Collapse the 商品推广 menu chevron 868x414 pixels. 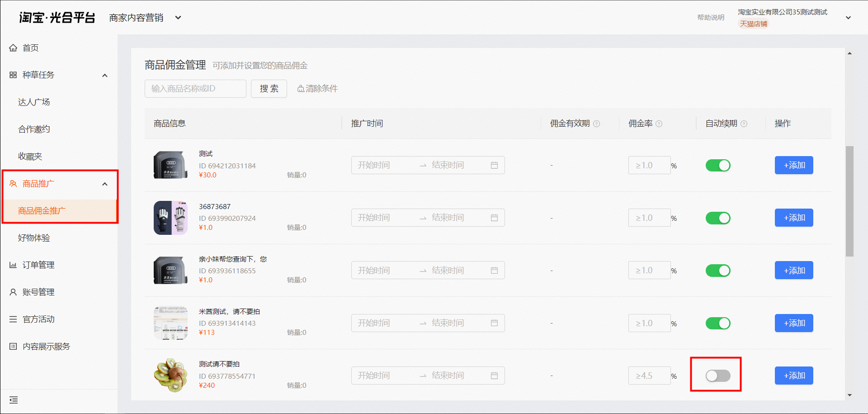click(x=105, y=184)
